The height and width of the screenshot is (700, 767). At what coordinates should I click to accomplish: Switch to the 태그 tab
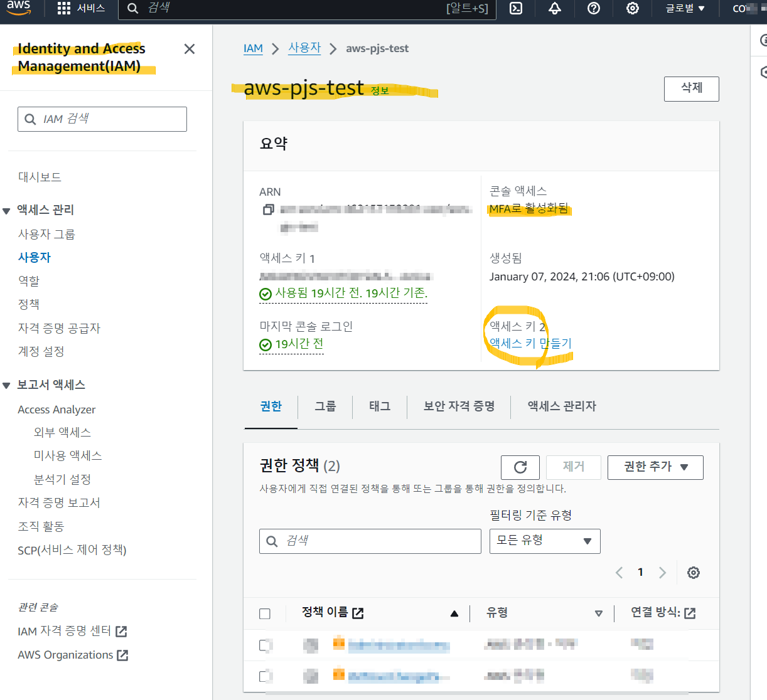(x=380, y=406)
